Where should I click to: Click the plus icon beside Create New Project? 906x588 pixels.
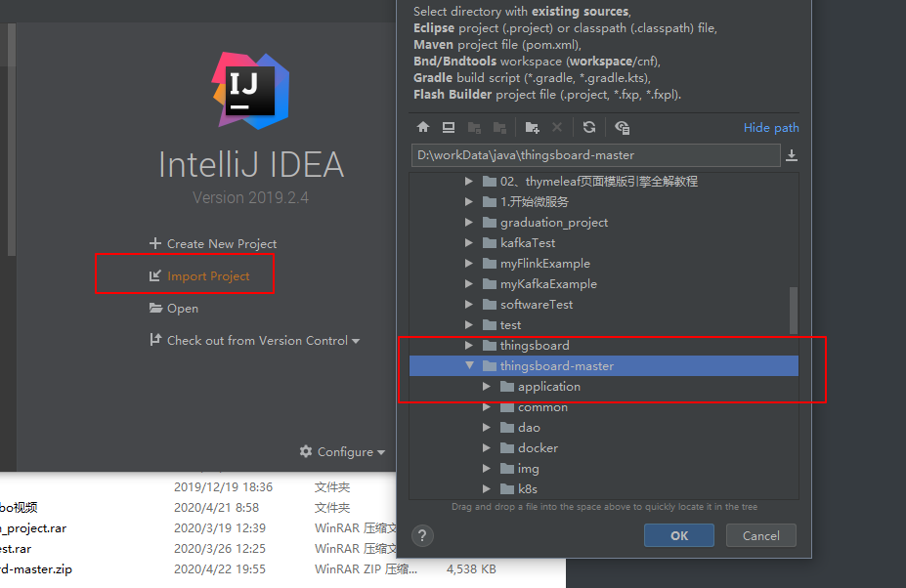click(154, 243)
